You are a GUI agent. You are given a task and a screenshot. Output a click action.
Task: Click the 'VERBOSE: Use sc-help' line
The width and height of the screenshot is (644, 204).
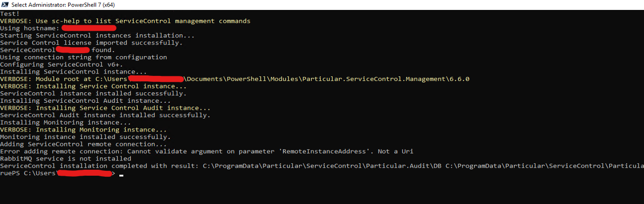125,21
